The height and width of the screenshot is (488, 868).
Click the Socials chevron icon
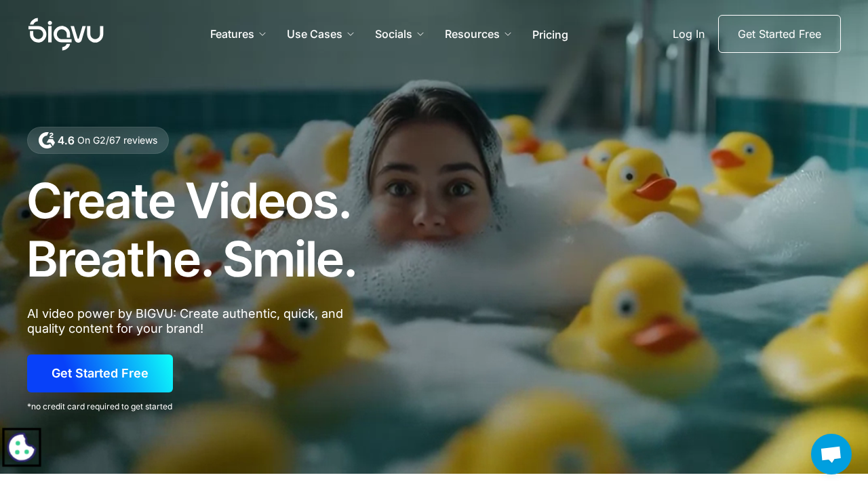(x=420, y=33)
